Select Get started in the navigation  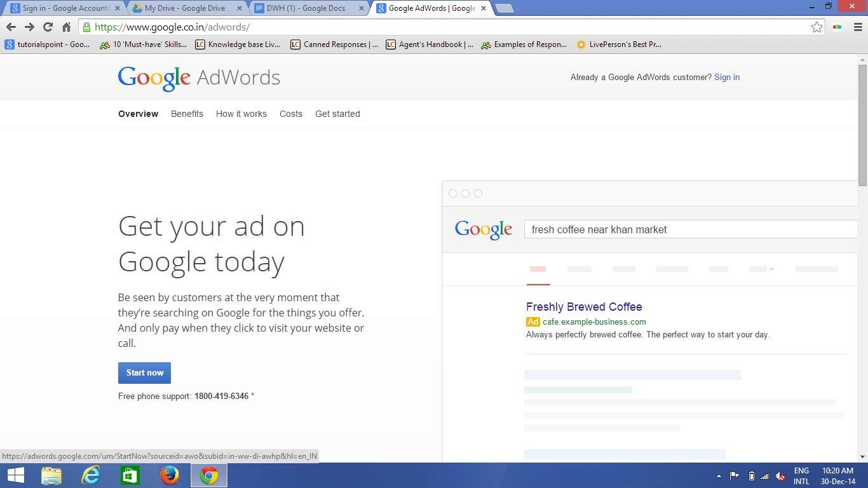pos(337,114)
